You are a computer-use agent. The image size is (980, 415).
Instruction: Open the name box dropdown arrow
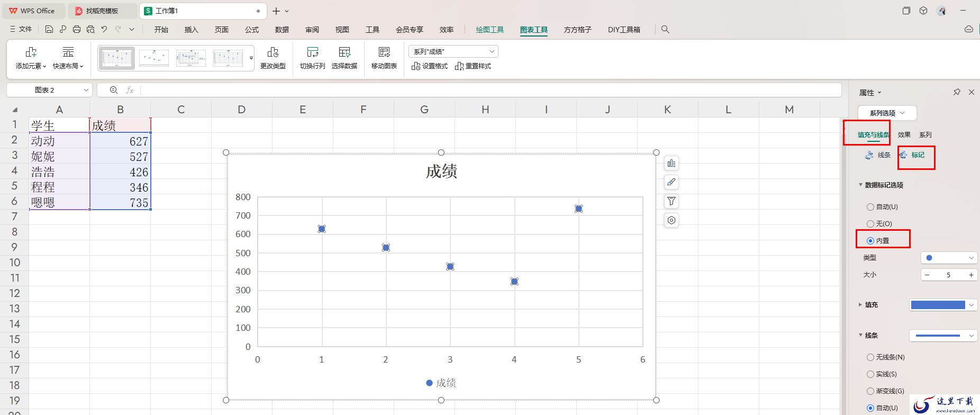pyautogui.click(x=86, y=90)
